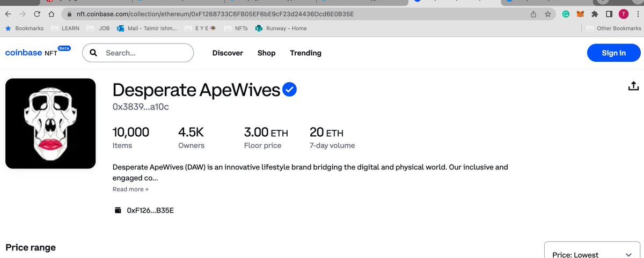
Task: Open the Trending menu item
Action: coord(305,53)
